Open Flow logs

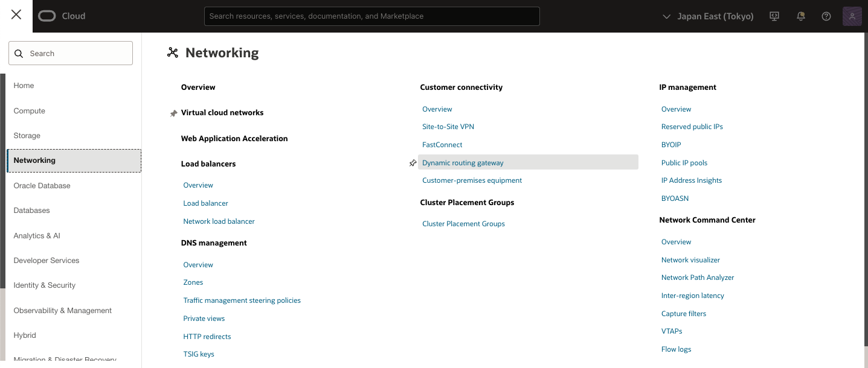pos(676,349)
